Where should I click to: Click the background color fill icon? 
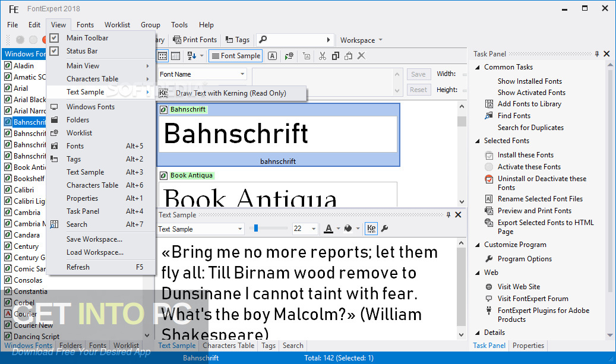(348, 228)
